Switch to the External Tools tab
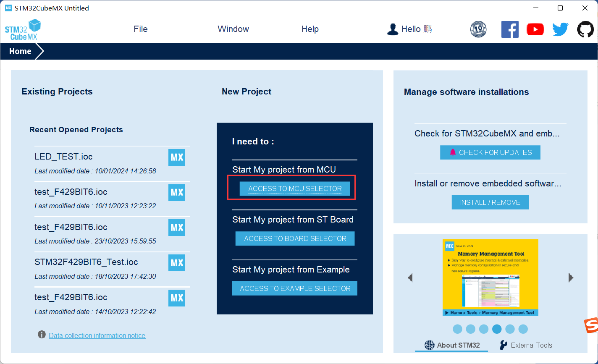The image size is (598, 364). click(x=526, y=345)
